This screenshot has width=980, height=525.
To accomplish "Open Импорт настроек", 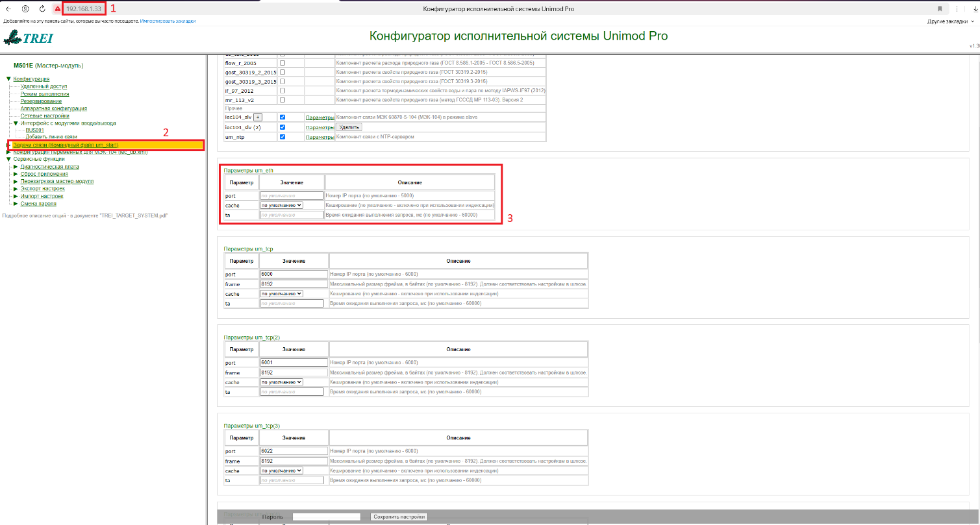I will [x=42, y=196].
